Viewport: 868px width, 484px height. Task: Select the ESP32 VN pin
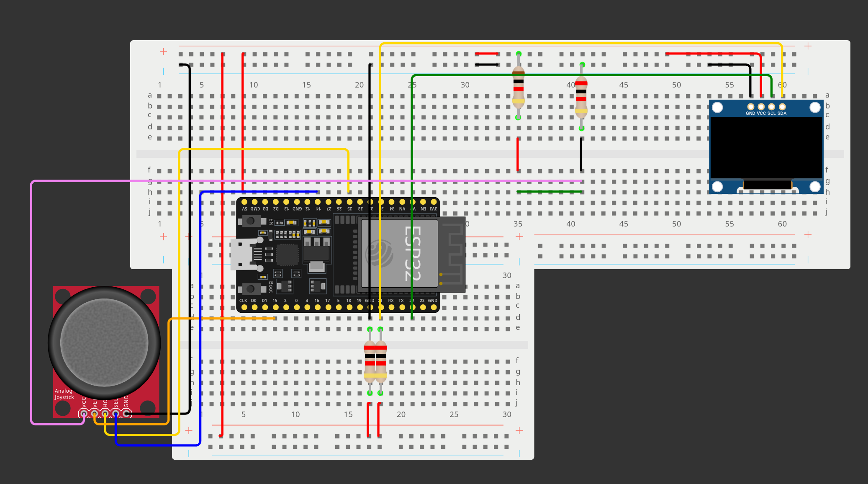[402, 202]
